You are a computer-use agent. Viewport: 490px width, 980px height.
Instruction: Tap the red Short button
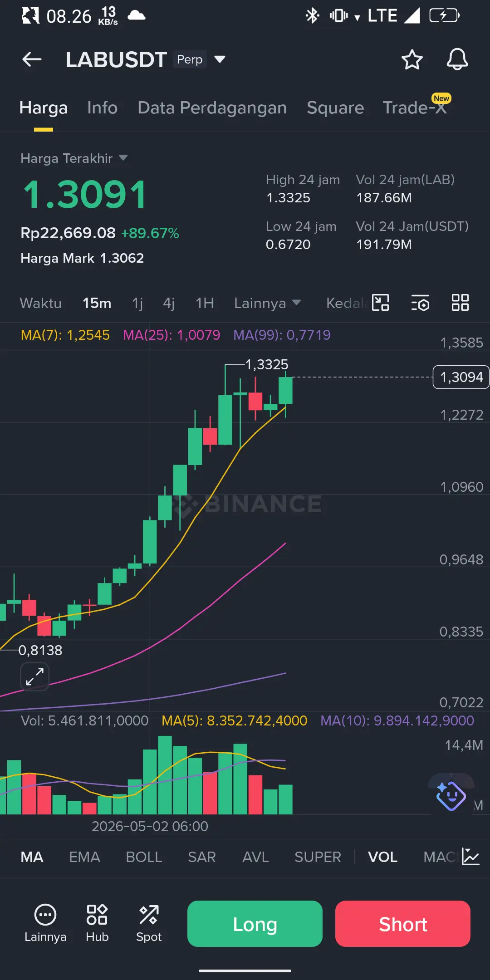[403, 924]
